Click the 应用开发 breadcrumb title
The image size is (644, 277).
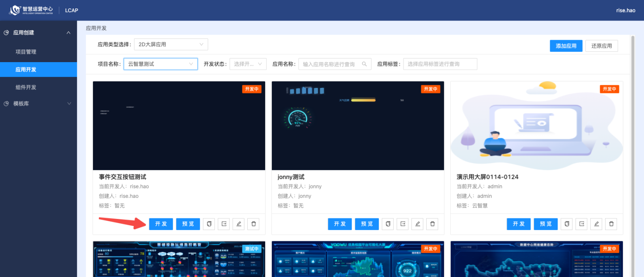pos(96,28)
